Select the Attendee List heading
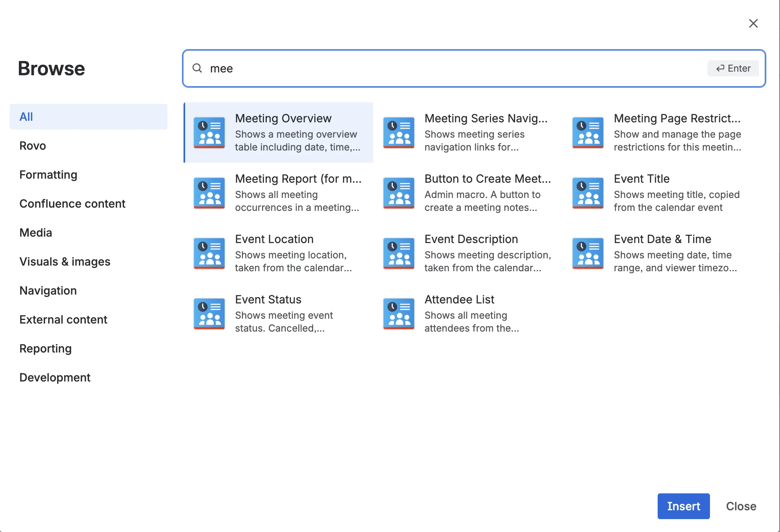 pyautogui.click(x=459, y=299)
